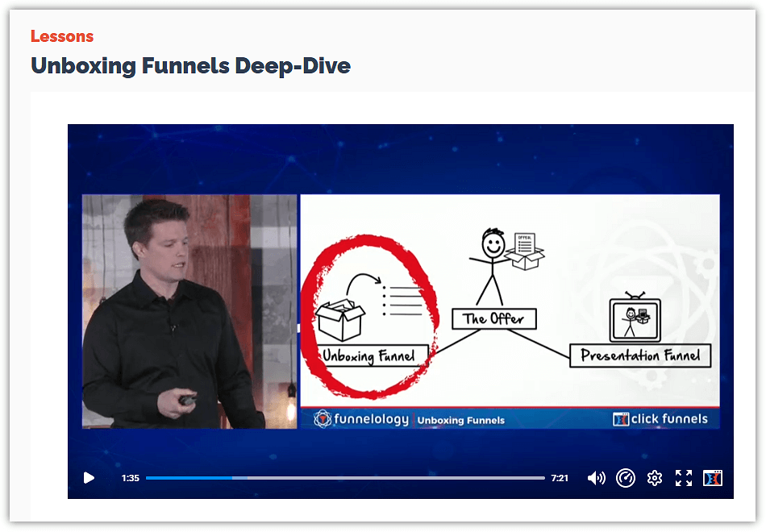Click the funnelology logo in the slide footer
This screenshot has width=766, height=532.
(x=361, y=419)
